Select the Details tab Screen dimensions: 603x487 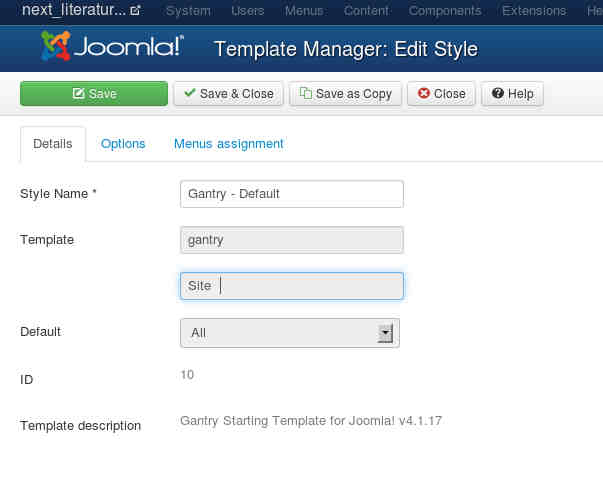pyautogui.click(x=53, y=143)
